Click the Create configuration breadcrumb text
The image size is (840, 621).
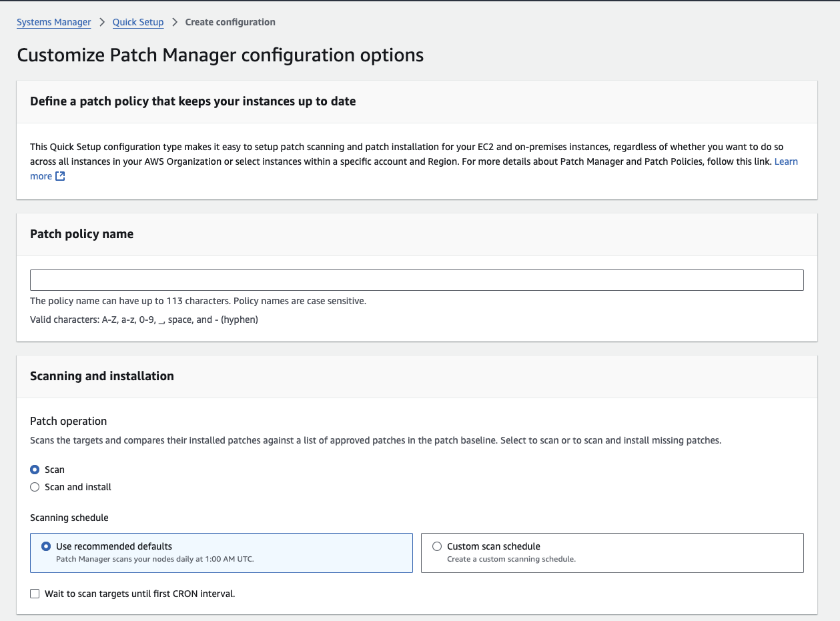pyautogui.click(x=230, y=22)
